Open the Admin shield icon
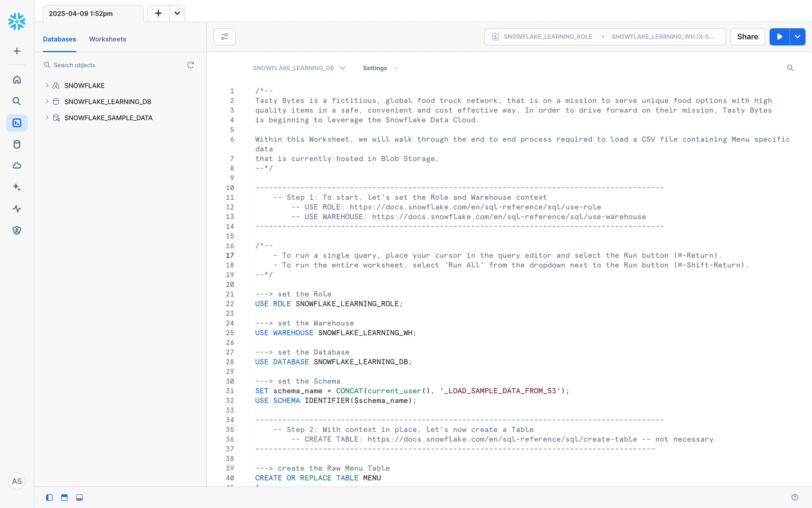Image resolution: width=812 pixels, height=508 pixels. 17,230
